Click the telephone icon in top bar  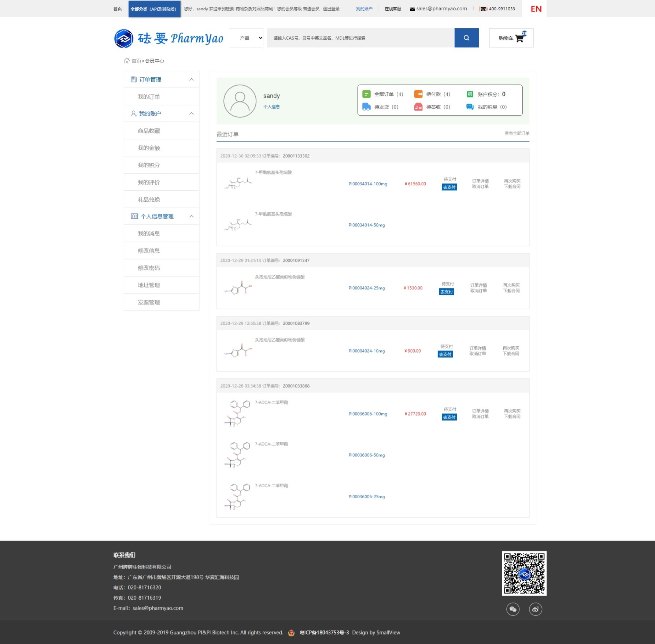pos(484,9)
